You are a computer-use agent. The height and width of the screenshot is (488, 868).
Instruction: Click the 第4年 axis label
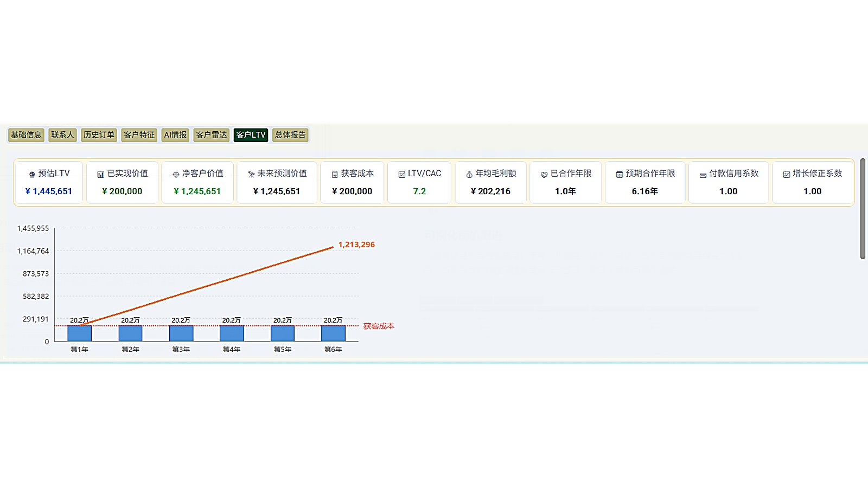(232, 350)
